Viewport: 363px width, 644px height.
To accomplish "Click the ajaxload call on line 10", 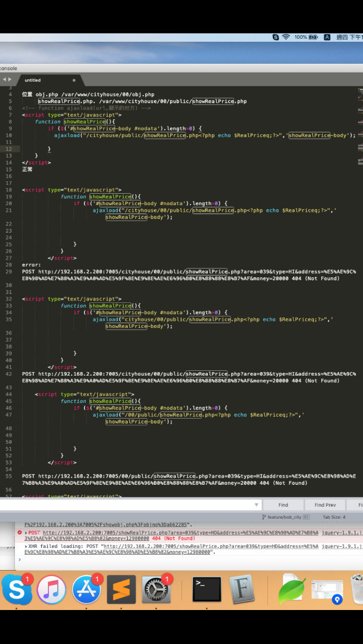I will pyautogui.click(x=205, y=135).
